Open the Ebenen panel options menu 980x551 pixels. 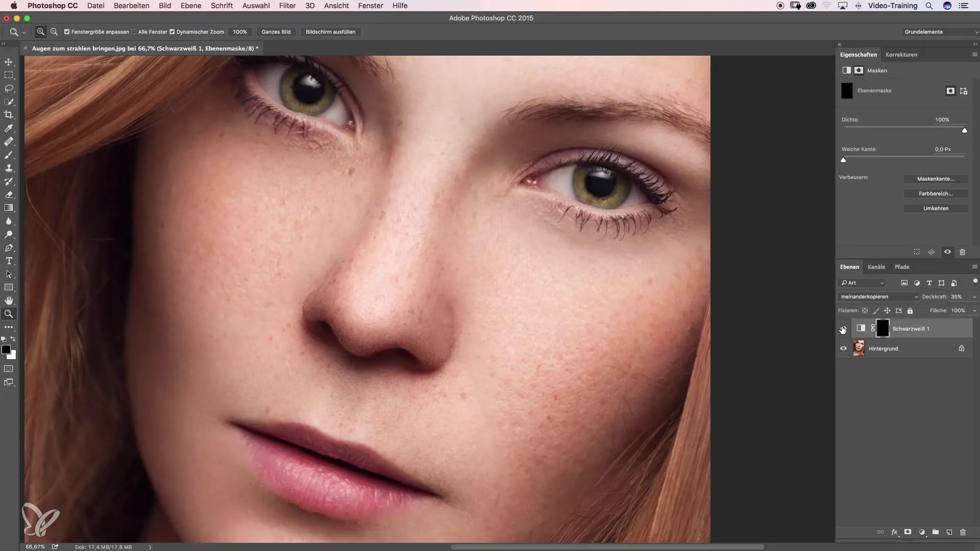point(974,267)
